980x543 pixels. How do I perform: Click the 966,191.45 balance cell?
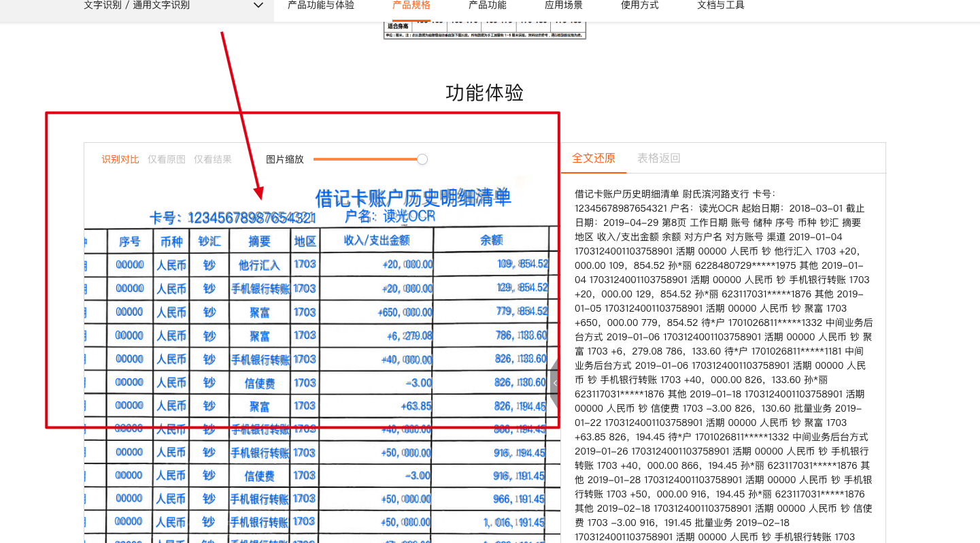pos(519,499)
